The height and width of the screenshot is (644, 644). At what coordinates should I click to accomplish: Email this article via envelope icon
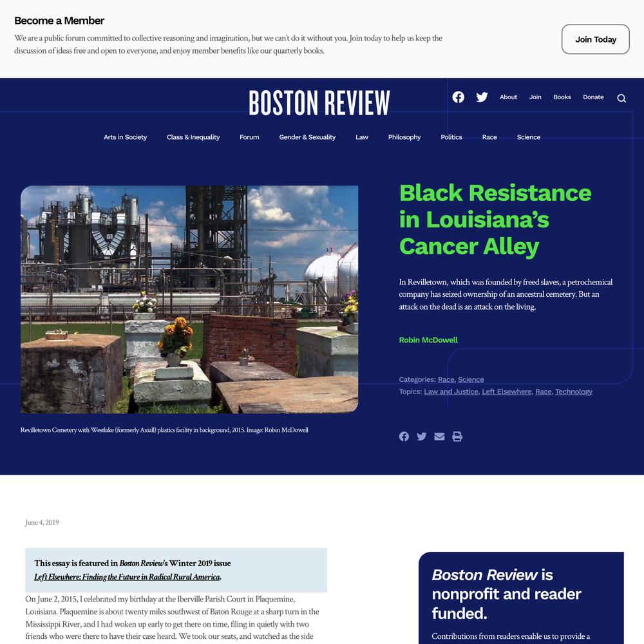(439, 437)
